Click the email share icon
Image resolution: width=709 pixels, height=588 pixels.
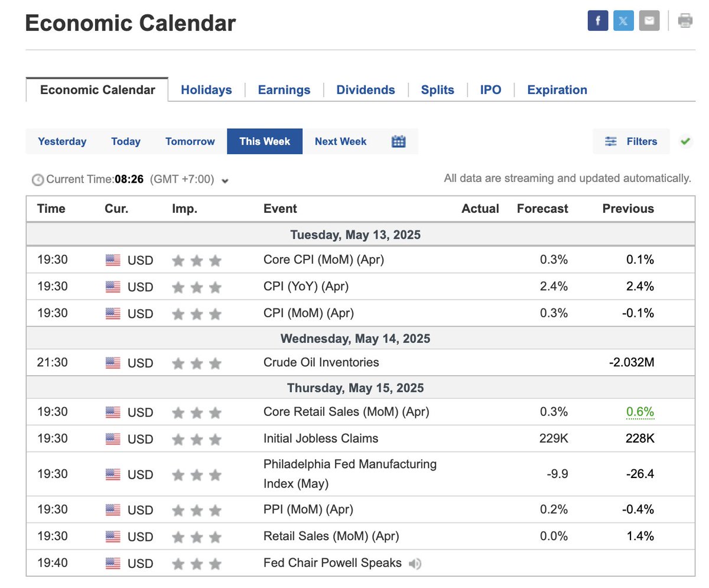point(649,21)
